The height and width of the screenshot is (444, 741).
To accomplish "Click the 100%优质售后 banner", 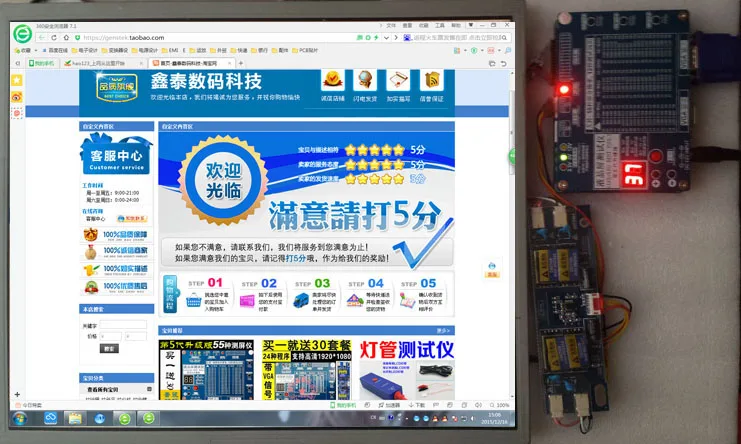I will coord(116,287).
